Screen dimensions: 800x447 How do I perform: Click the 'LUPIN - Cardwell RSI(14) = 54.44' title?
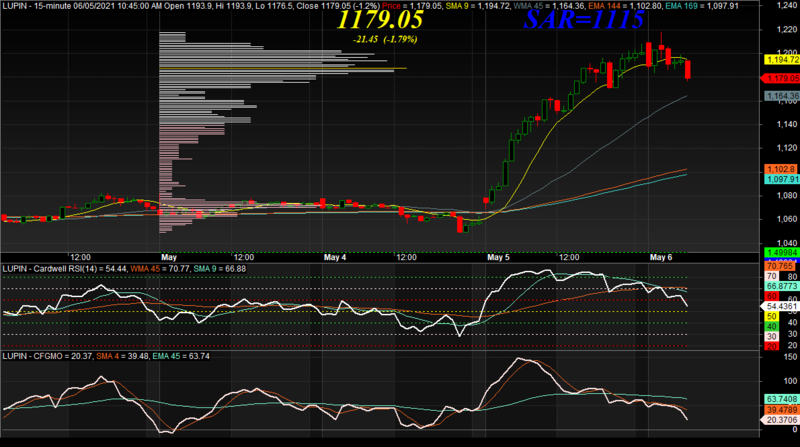tap(65, 269)
